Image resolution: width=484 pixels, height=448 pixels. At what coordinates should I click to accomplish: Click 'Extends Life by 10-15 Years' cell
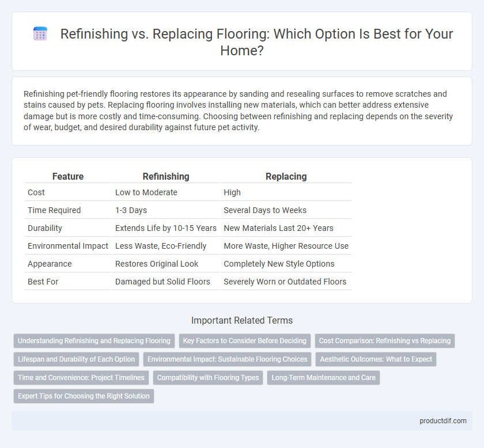166,228
